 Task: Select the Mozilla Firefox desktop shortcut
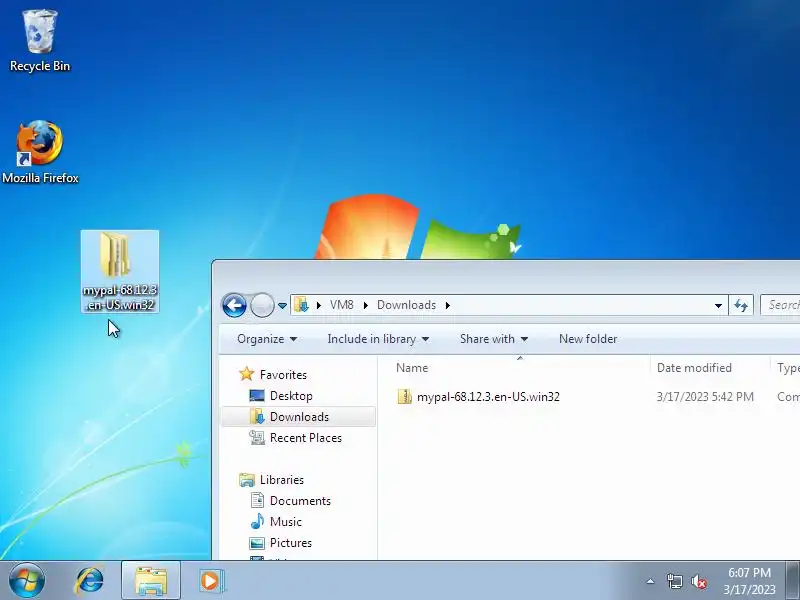pyautogui.click(x=40, y=152)
